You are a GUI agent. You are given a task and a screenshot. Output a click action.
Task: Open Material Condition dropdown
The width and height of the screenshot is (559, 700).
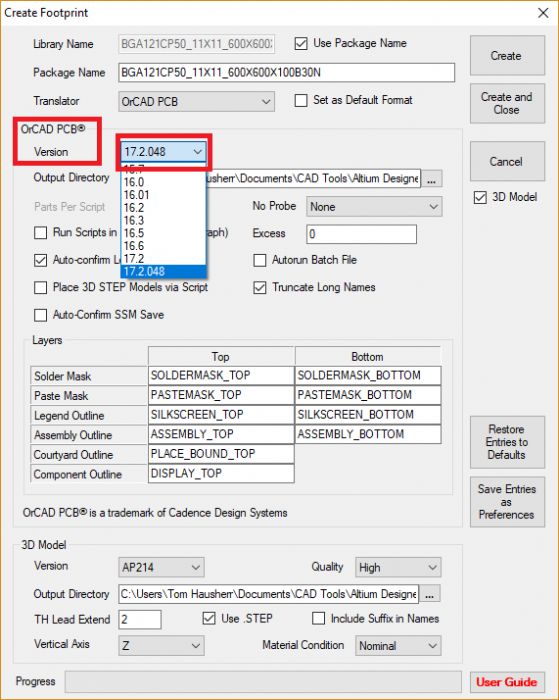coord(398,646)
